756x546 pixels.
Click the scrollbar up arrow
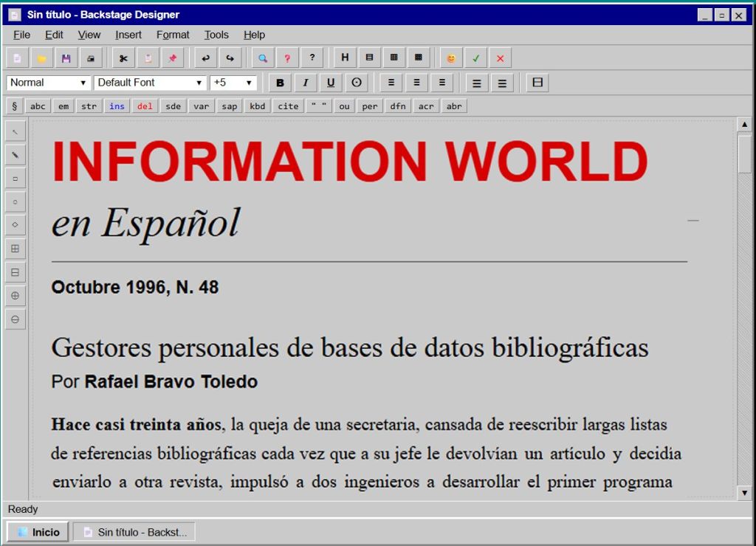point(744,125)
